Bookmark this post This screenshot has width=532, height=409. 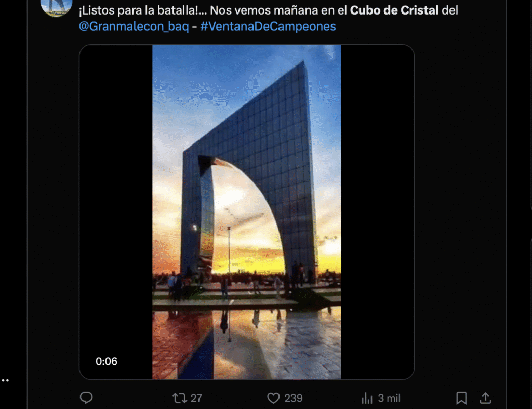click(461, 398)
